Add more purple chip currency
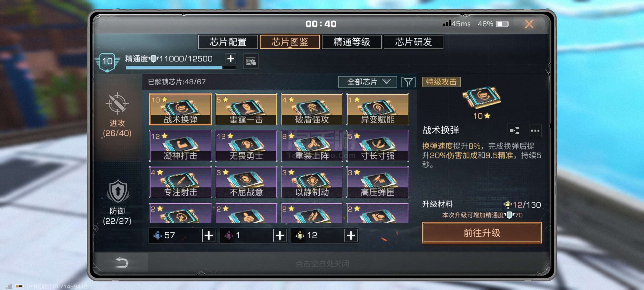 click(x=280, y=235)
